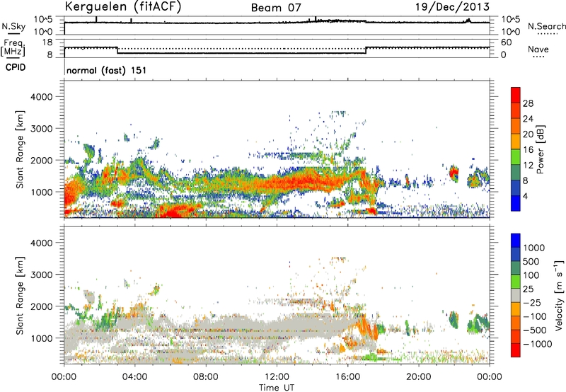Click the '60' tick on the Nave axis

click(x=506, y=42)
